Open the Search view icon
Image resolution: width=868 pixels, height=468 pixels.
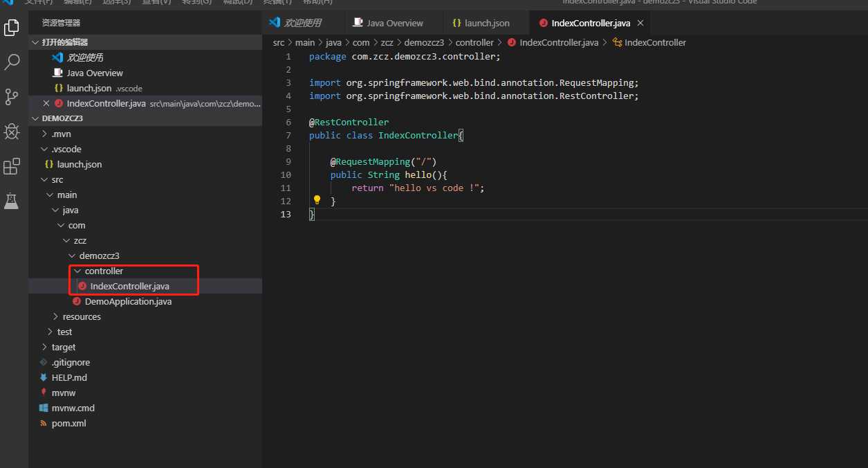click(x=12, y=62)
